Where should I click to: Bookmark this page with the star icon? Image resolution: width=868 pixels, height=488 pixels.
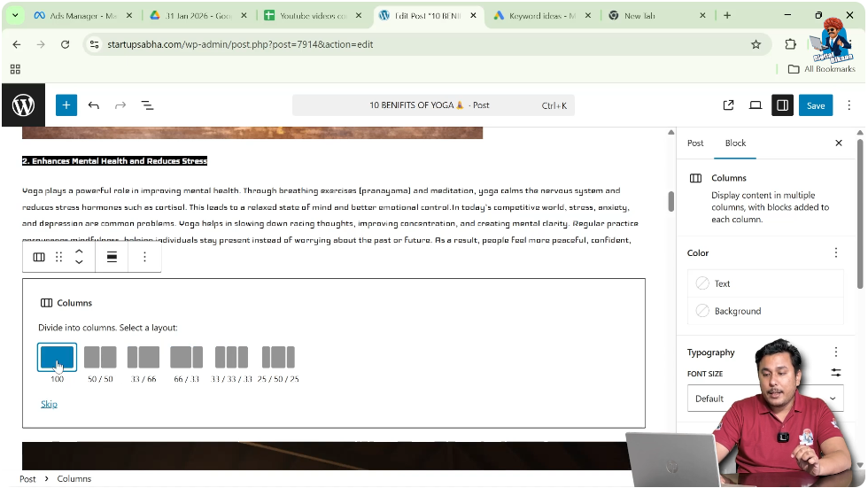pos(756,44)
